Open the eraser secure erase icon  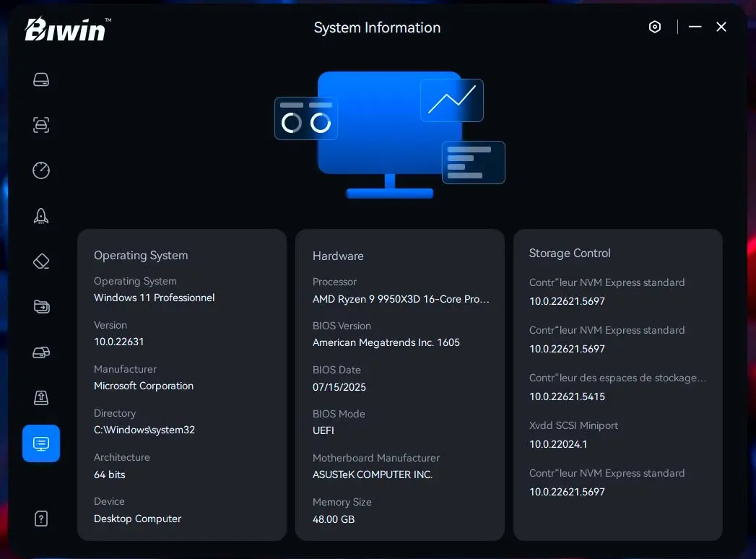(x=41, y=261)
